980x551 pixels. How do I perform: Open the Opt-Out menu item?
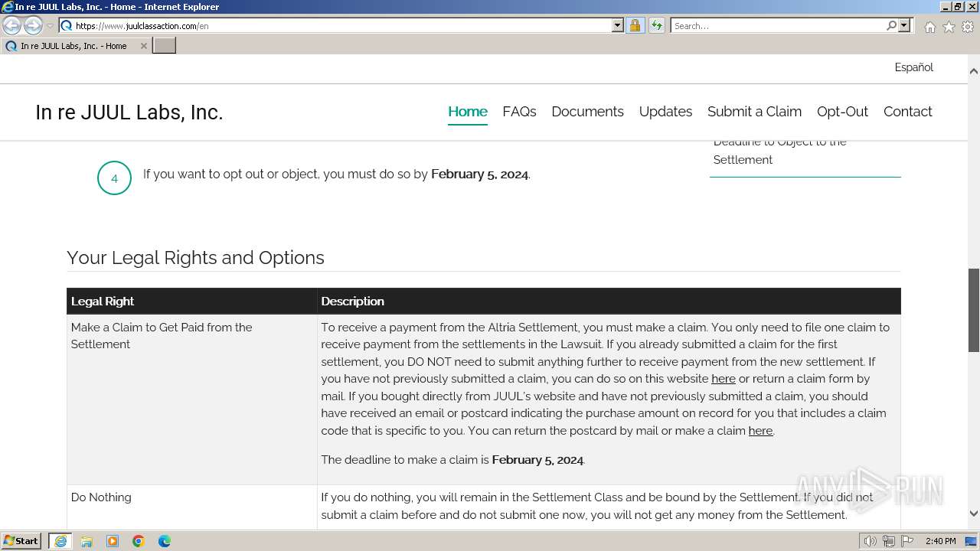point(842,112)
